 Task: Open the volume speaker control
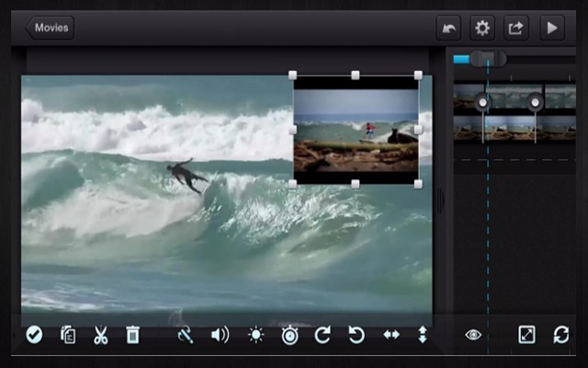[220, 335]
